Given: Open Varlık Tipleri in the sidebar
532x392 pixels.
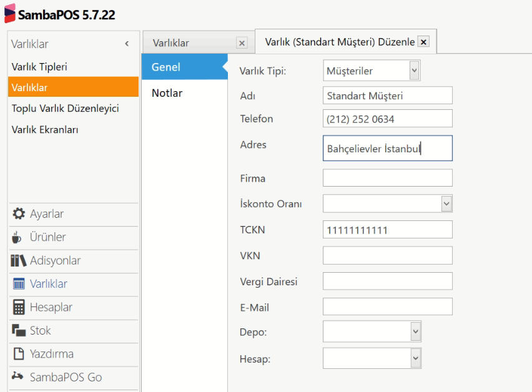Looking at the screenshot, I should (39, 67).
